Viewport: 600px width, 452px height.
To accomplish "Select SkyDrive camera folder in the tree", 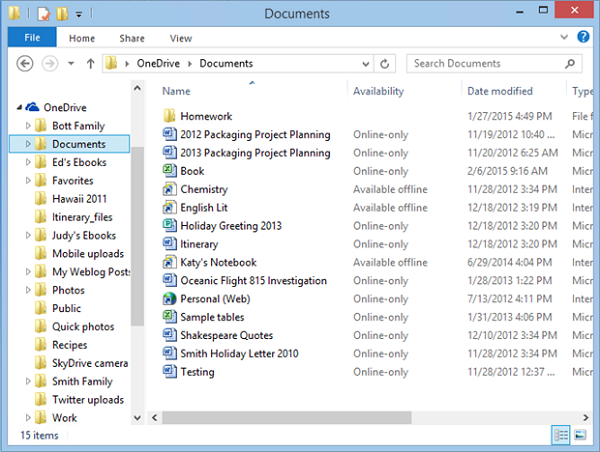I will [90, 363].
